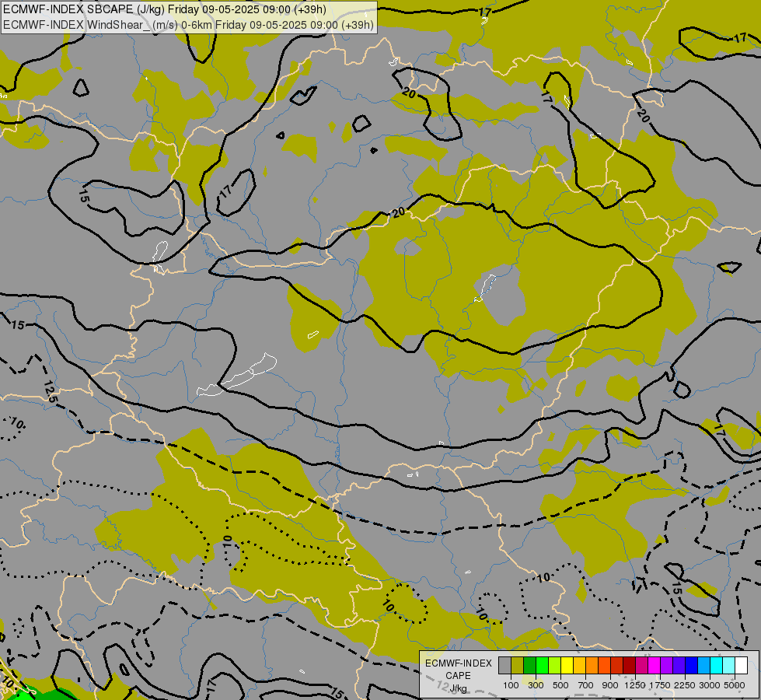Click the 1250 tick label in legend

(x=635, y=685)
